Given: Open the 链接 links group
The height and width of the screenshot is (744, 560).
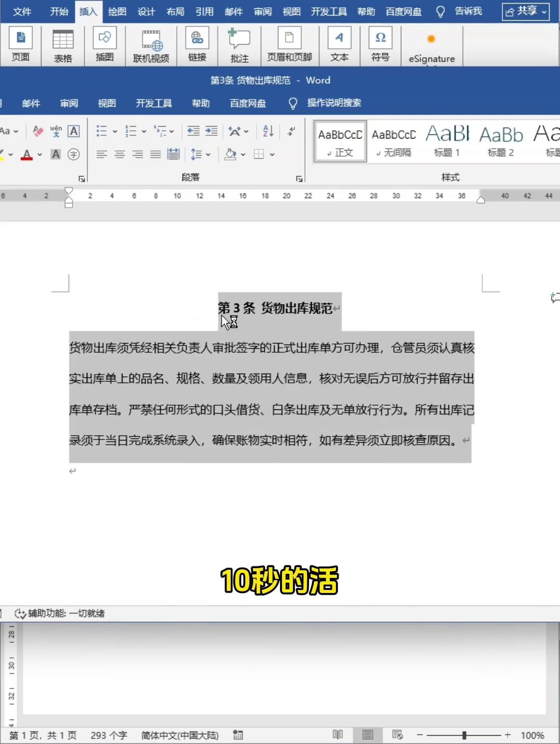Looking at the screenshot, I should click(x=197, y=45).
